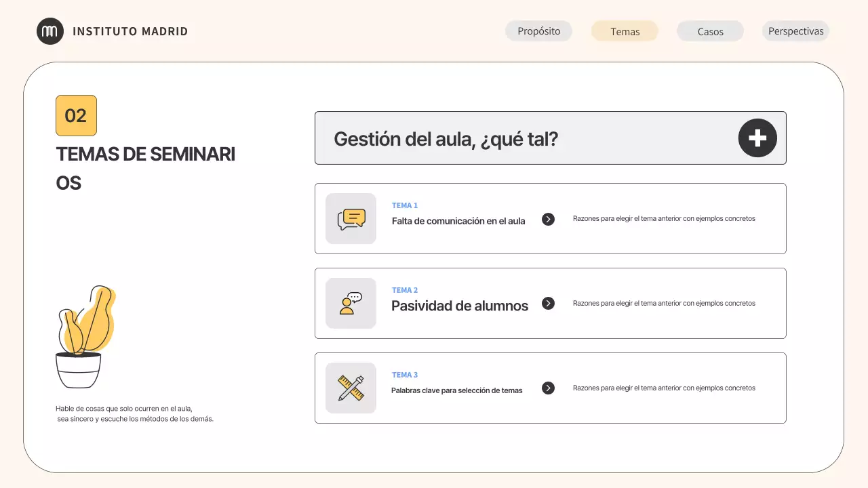Click the plus icon next to 'Gestión del aula'

pos(757,138)
